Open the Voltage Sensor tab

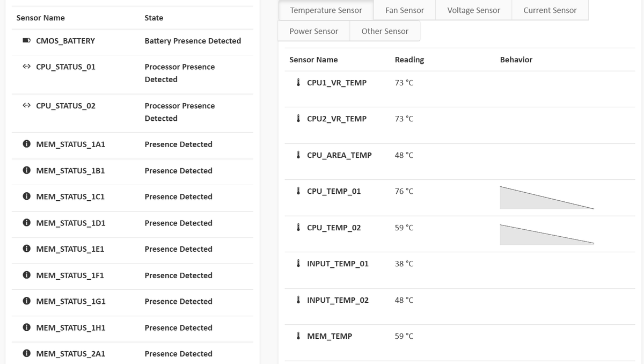[473, 10]
